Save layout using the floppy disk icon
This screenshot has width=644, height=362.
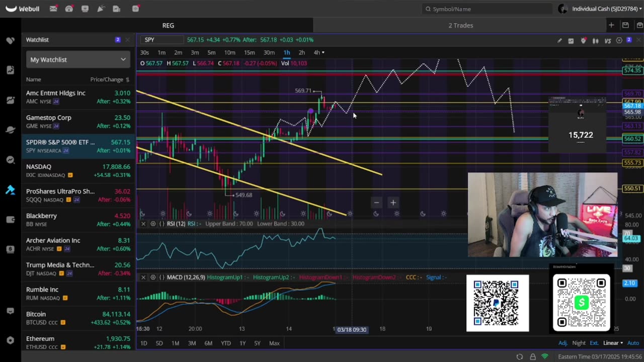625,25
